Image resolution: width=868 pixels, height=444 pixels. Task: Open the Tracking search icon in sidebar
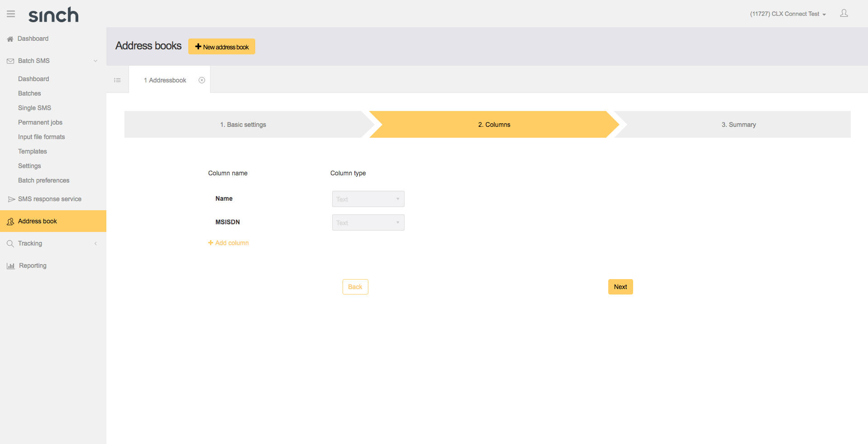tap(10, 243)
